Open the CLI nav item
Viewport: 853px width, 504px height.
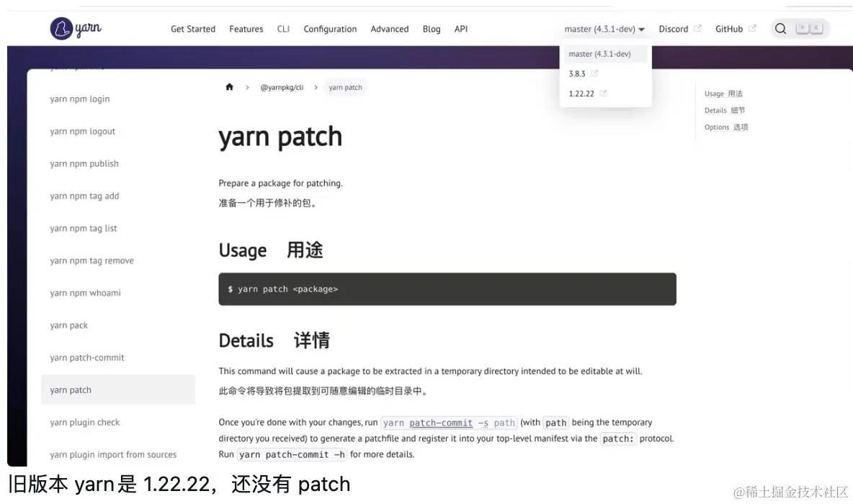283,29
